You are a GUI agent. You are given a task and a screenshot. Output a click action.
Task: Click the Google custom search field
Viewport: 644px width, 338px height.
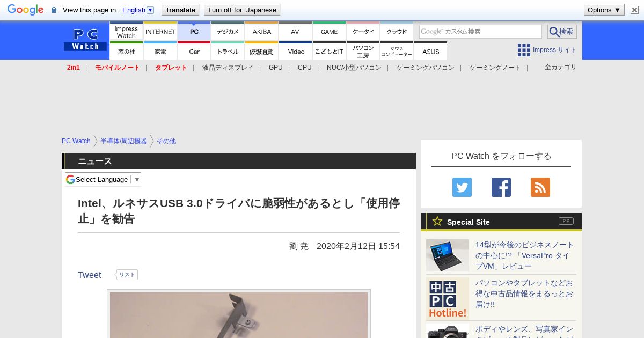point(480,32)
